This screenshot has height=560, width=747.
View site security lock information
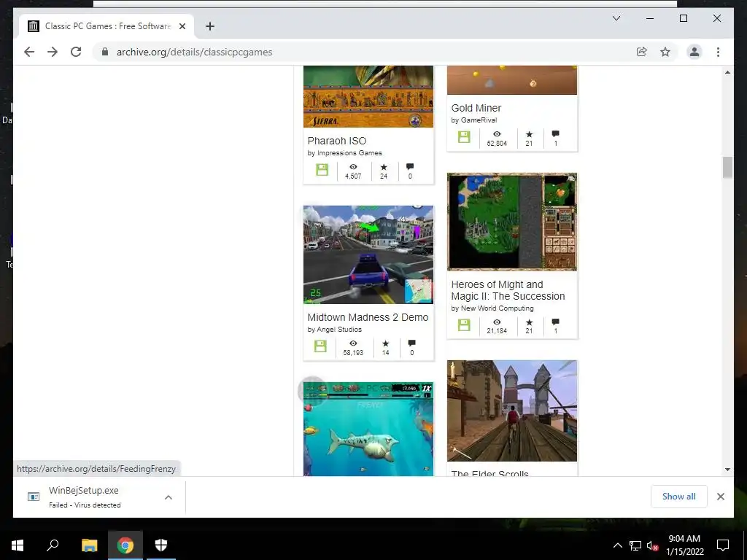(105, 52)
